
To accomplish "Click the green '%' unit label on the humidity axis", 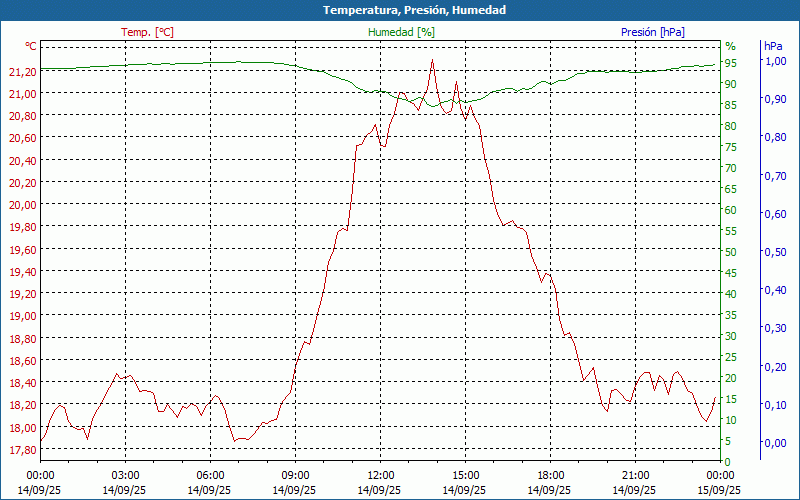I will [731, 46].
